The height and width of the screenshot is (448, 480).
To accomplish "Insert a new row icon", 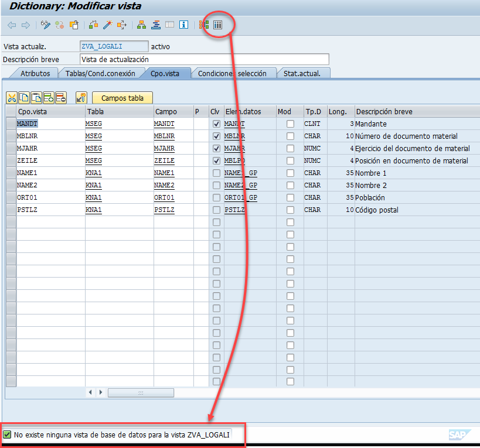I will [x=49, y=98].
